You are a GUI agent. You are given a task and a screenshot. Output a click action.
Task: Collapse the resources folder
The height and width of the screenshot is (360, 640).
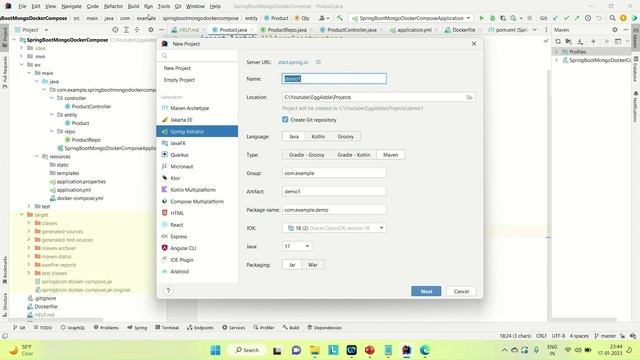(37, 156)
